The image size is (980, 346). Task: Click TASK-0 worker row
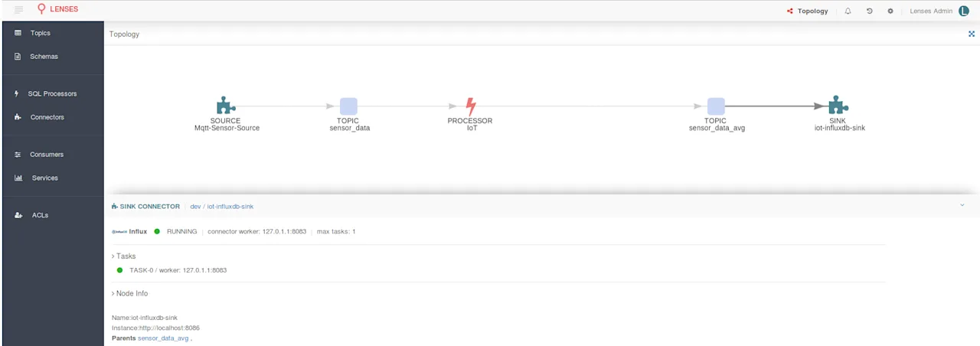point(172,270)
